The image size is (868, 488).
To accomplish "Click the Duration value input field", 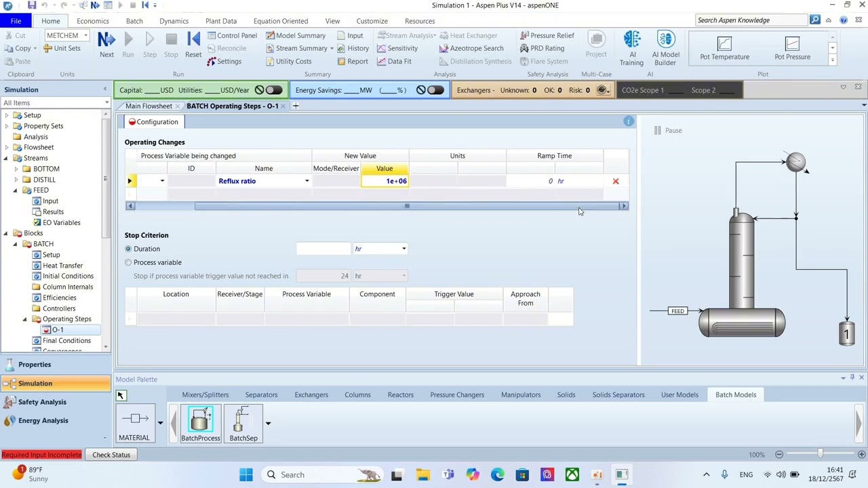I will coord(323,249).
